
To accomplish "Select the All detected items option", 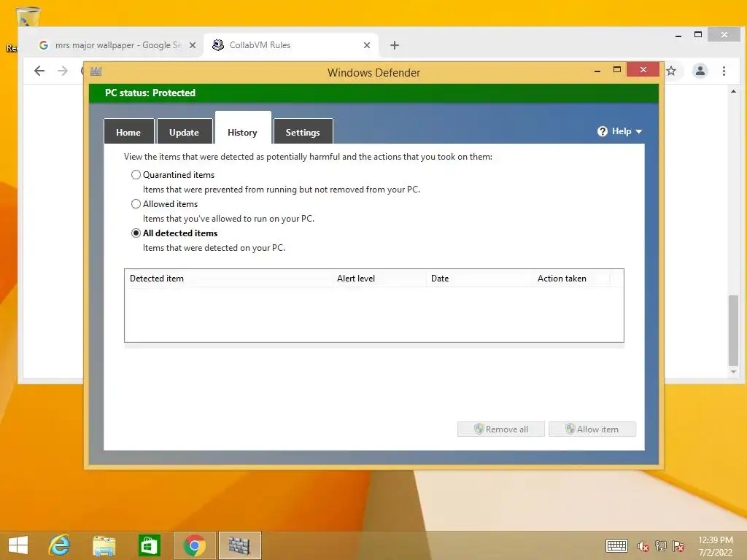I will point(136,233).
